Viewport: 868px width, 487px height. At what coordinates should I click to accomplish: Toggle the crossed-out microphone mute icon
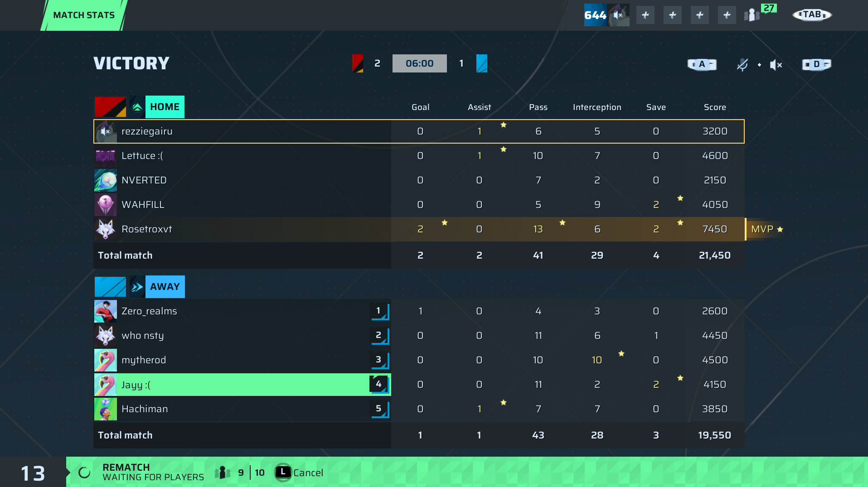coord(742,65)
